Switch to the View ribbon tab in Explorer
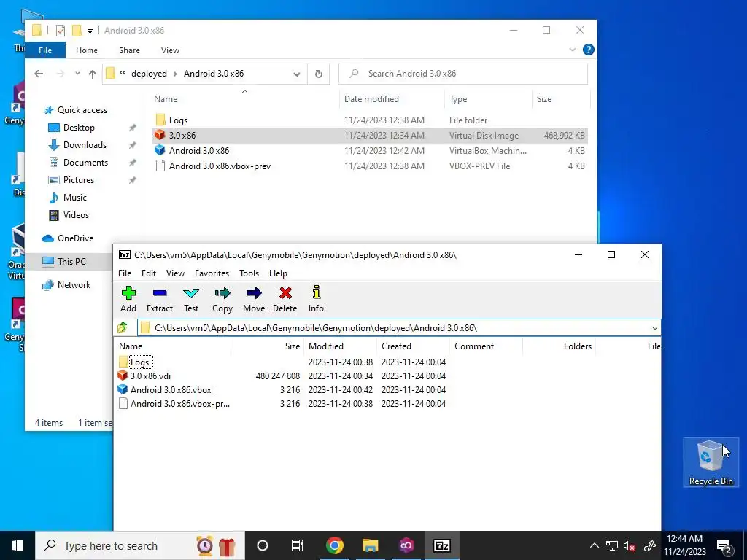 point(170,50)
